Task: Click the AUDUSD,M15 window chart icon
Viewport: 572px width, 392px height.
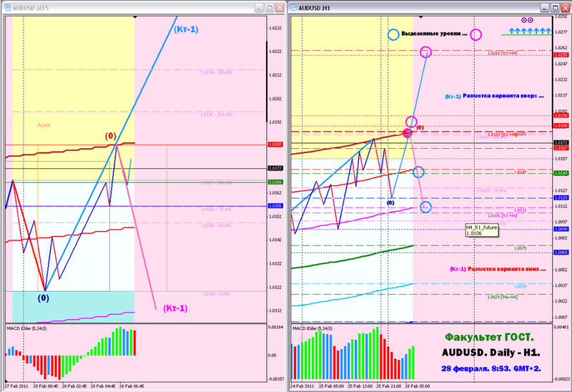Action: [x=7, y=8]
